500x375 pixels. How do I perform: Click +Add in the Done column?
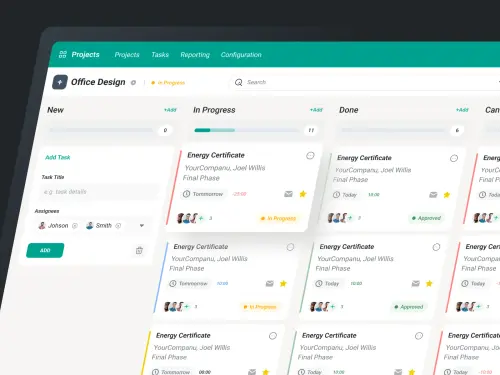coord(462,110)
